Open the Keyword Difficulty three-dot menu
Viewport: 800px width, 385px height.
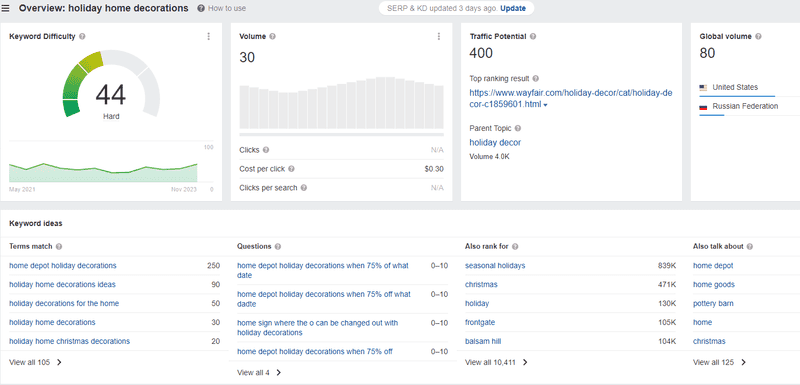pyautogui.click(x=209, y=36)
